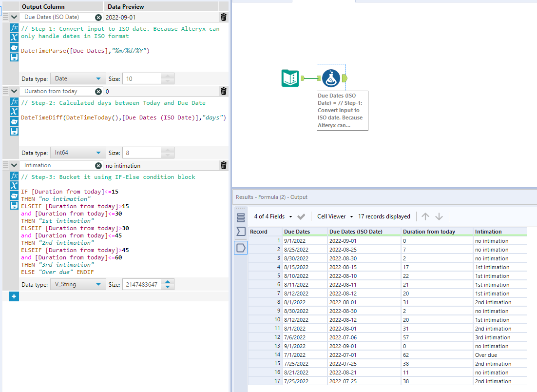
Task: Collapse the Duration from today expression section
Action: (14, 91)
